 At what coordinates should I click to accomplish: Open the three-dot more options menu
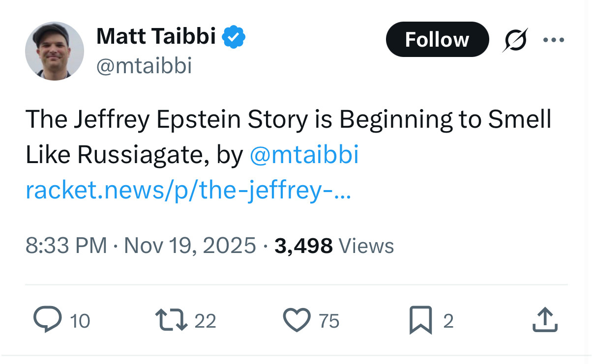click(554, 40)
